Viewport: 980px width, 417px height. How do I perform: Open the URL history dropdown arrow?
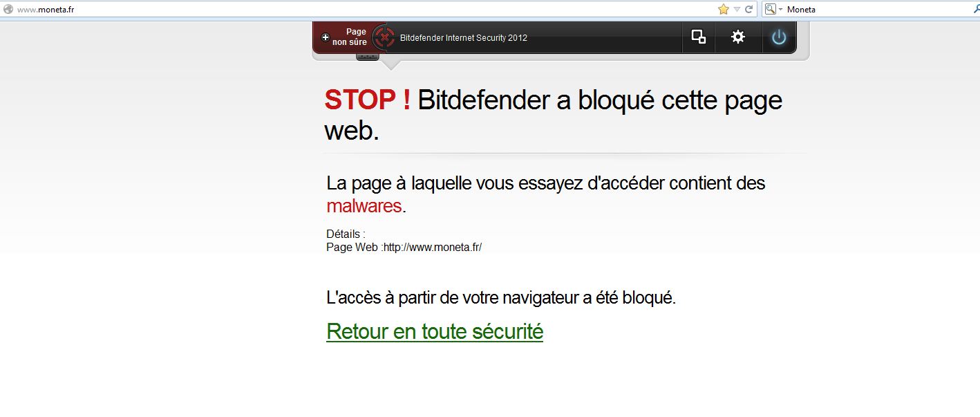737,10
